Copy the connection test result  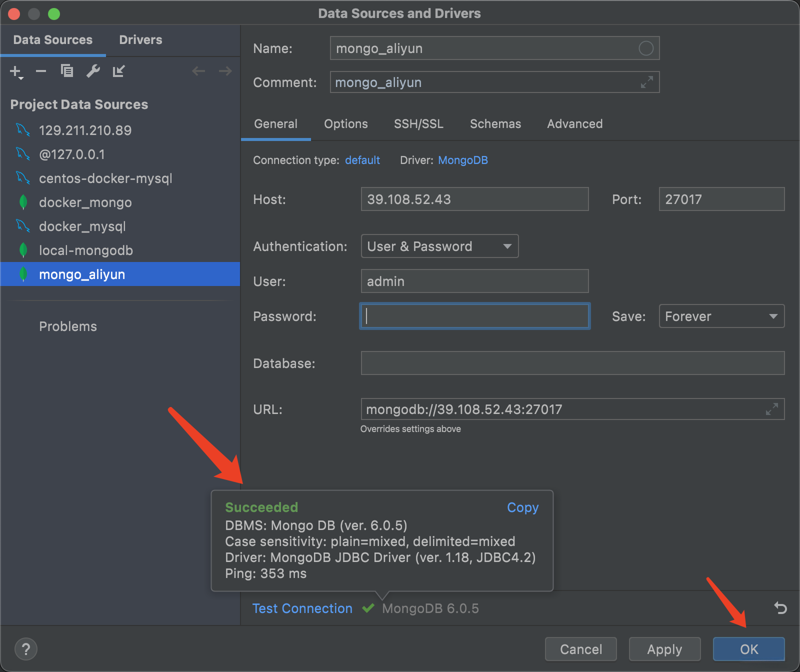pos(522,507)
